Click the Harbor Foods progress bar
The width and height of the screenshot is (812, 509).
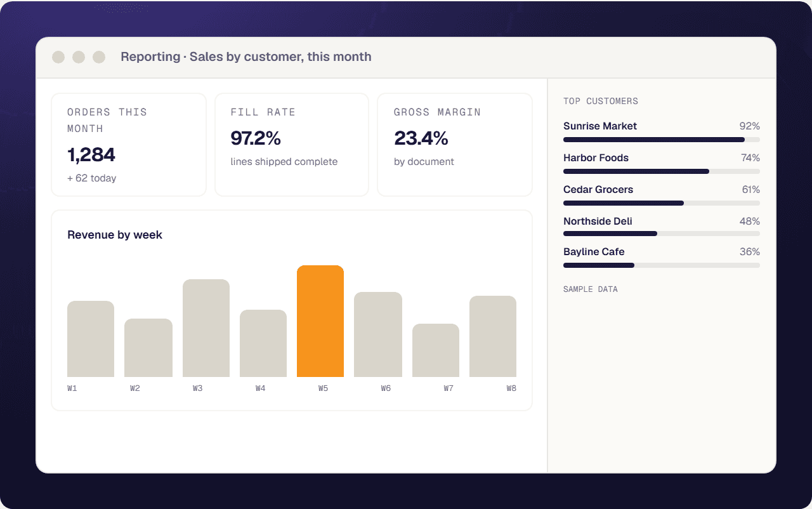click(662, 171)
